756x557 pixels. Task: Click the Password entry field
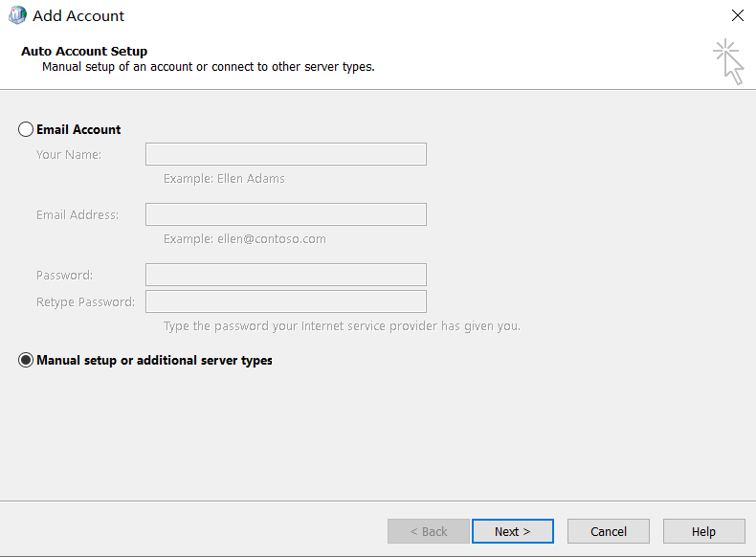point(285,275)
